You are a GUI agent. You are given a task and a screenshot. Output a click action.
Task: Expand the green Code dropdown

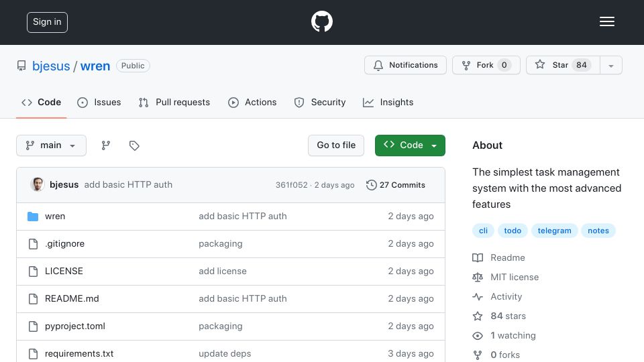(410, 145)
